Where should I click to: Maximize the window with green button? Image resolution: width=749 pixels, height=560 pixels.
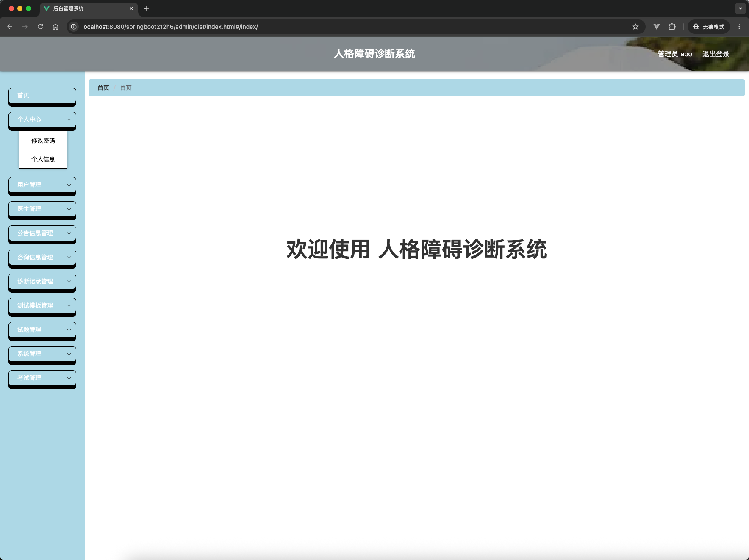click(x=28, y=8)
